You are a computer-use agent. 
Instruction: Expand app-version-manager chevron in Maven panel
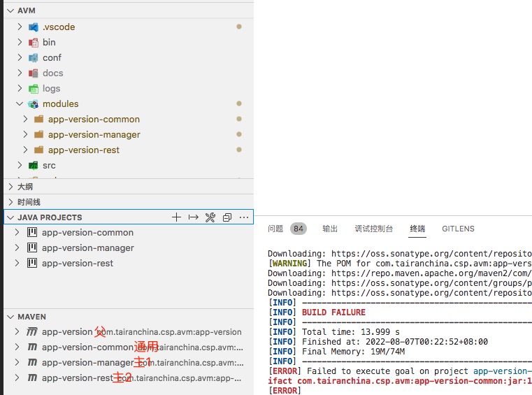17,362
